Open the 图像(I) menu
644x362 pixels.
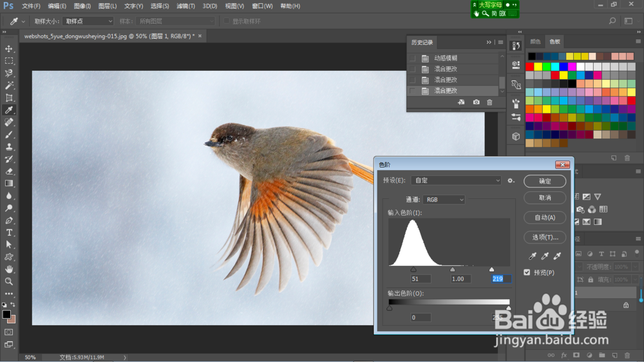pos(82,6)
